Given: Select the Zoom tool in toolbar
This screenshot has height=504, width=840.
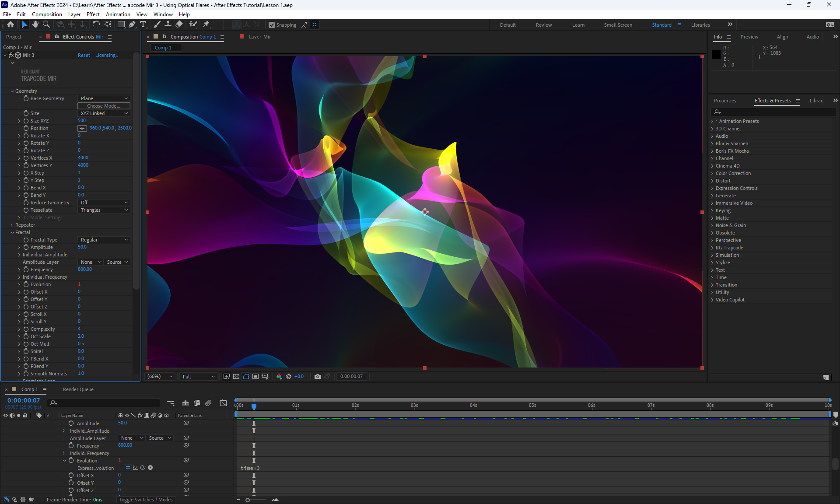Looking at the screenshot, I should click(x=46, y=24).
